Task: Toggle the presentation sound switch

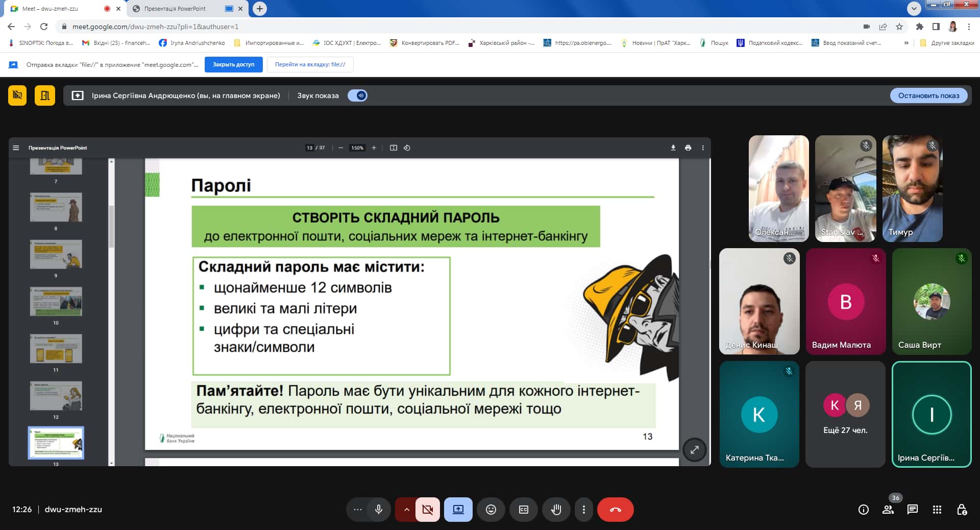Action: click(357, 95)
